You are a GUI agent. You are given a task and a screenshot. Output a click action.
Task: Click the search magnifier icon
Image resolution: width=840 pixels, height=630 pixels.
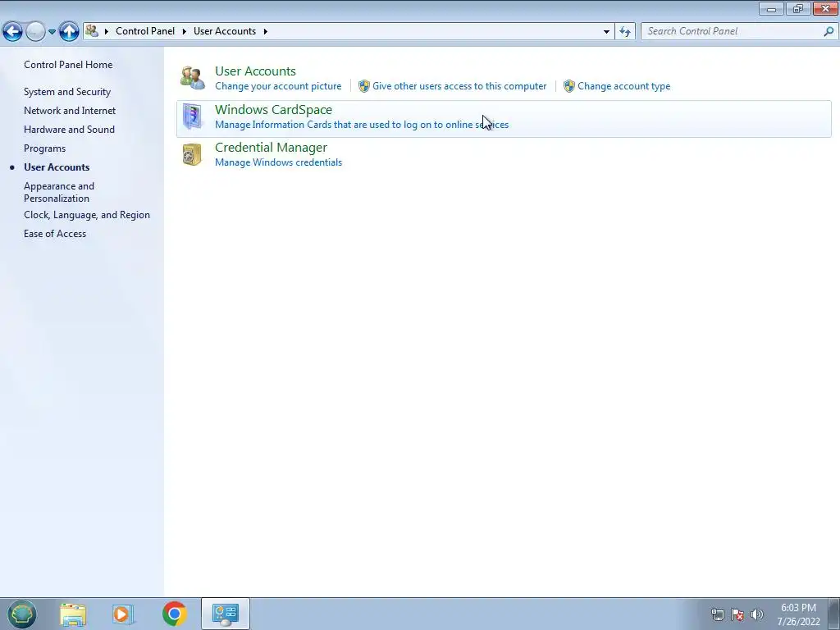(x=829, y=31)
